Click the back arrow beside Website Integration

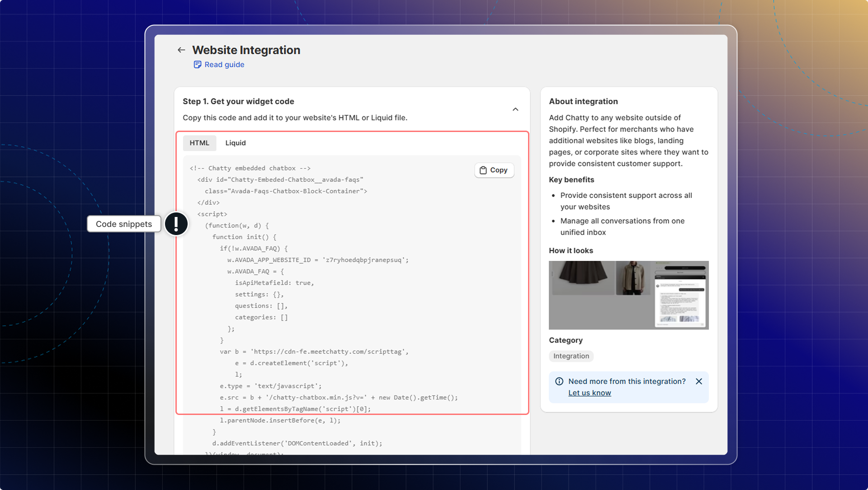click(x=181, y=50)
